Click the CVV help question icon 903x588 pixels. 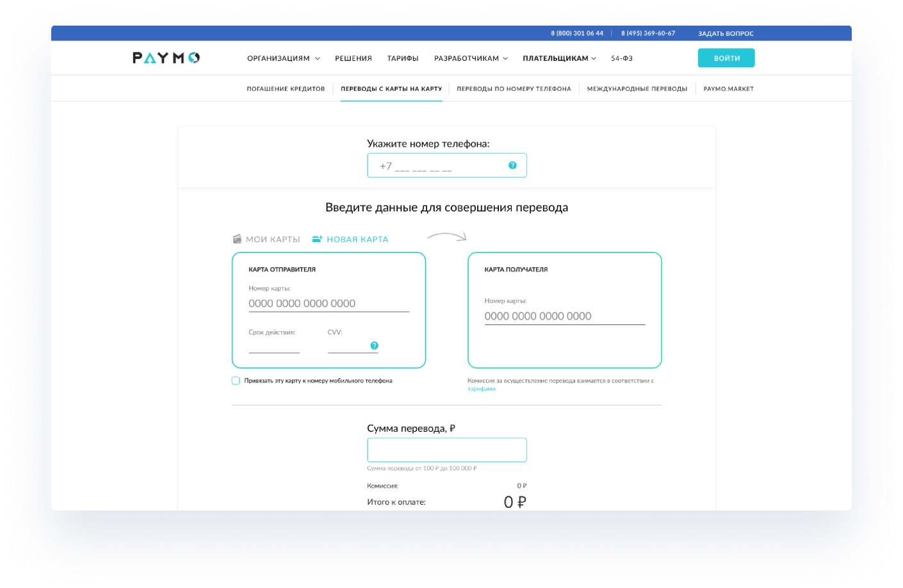click(374, 346)
